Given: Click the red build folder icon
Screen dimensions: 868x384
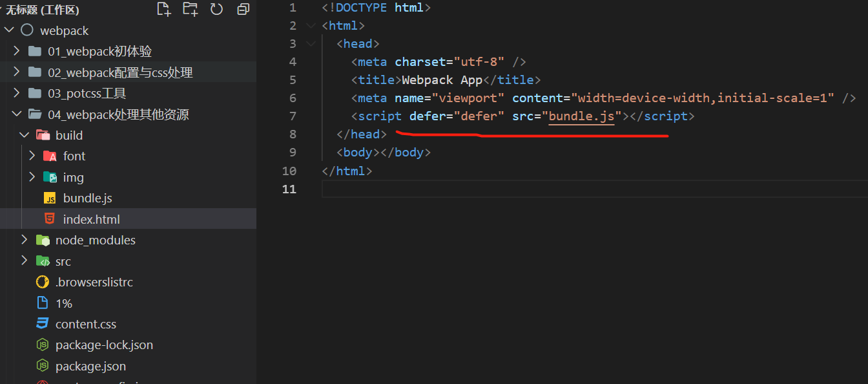Looking at the screenshot, I should coord(43,135).
